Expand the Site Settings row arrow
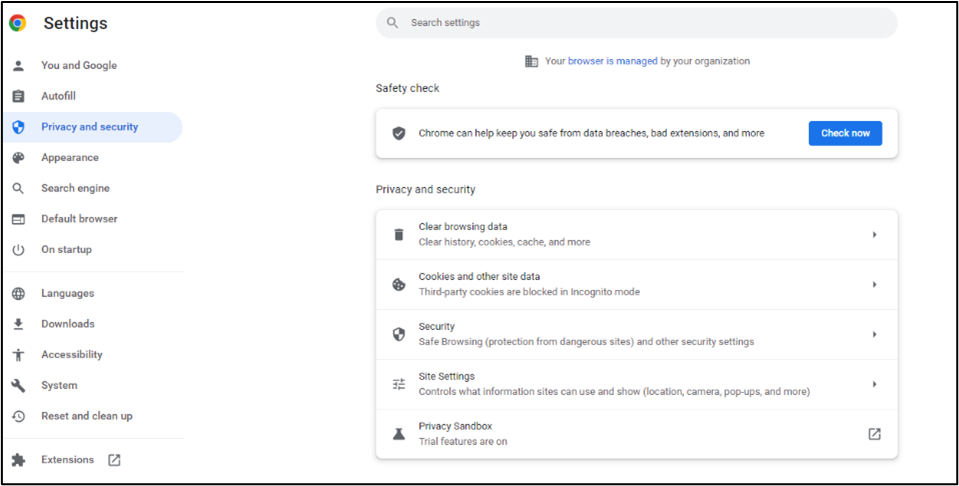Viewport: 959px width, 486px height. (874, 384)
